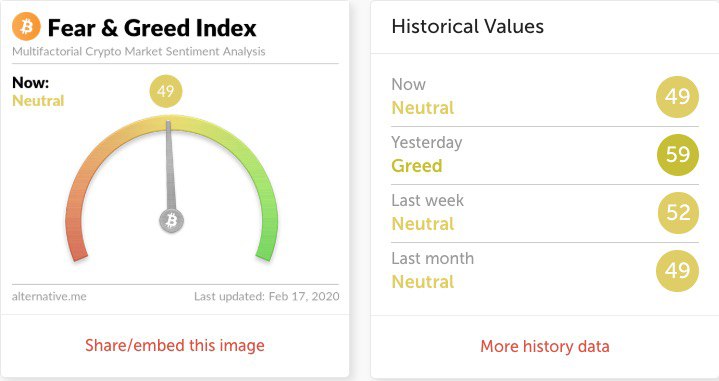719x381 pixels.
Task: Click the orange Bitcoin logo icon
Action: click(26, 27)
